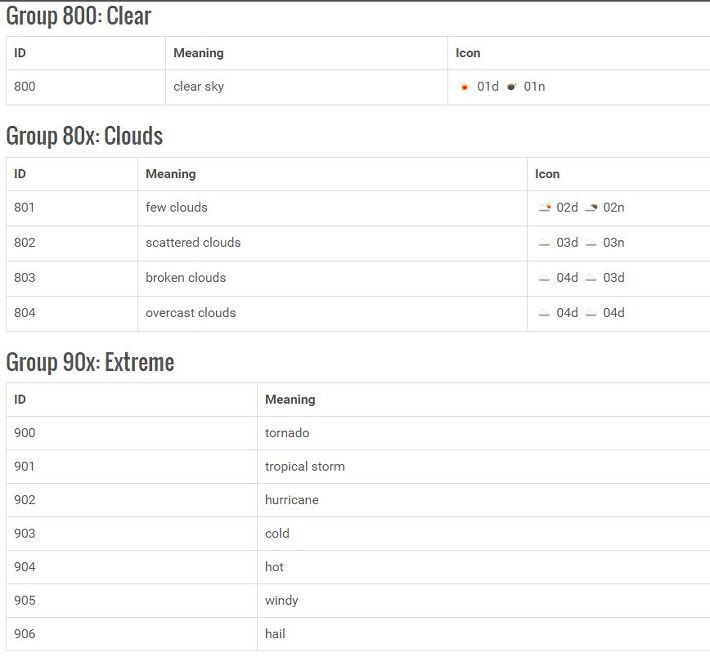Select the 'Group 80x: Clouds' heading
This screenshot has height=657, width=710.
pos(84,136)
